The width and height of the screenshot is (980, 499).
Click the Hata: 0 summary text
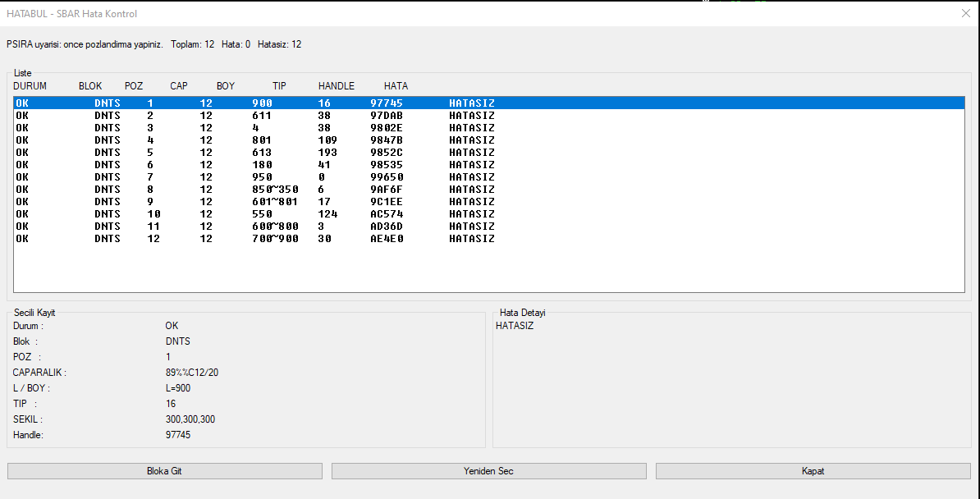(x=236, y=44)
